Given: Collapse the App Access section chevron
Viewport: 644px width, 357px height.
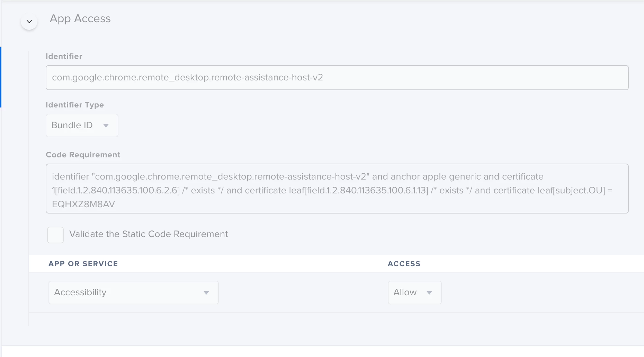Looking at the screenshot, I should 29,21.
